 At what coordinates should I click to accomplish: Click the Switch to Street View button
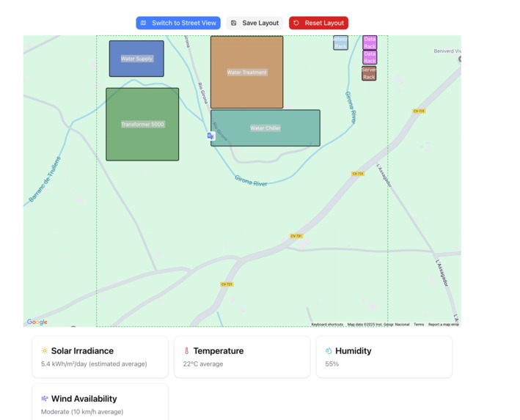[178, 23]
